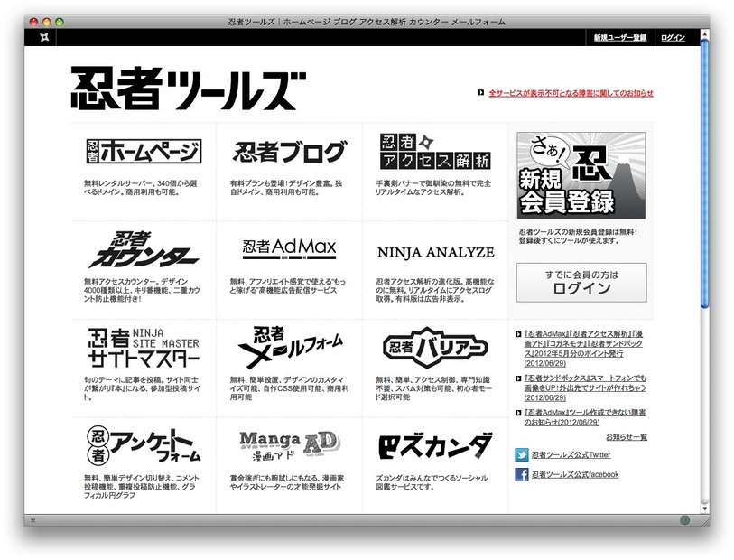Open the Manga AD 漫画アド logo
Viewport: 734px width, 560px height.
coord(290,445)
